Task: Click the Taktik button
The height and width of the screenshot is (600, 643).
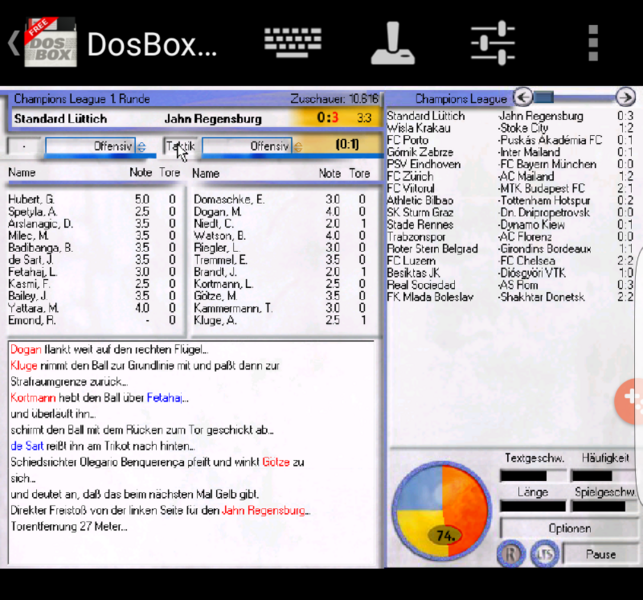Action: pos(180,146)
